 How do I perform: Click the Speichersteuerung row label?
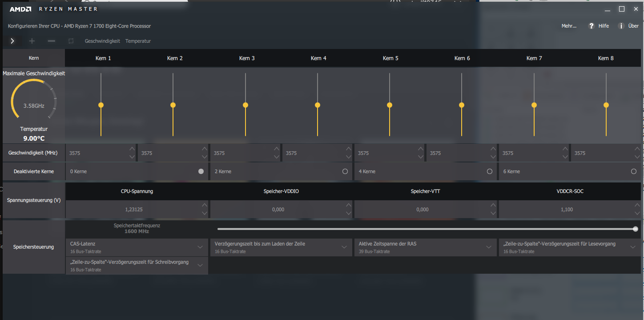[x=34, y=247]
